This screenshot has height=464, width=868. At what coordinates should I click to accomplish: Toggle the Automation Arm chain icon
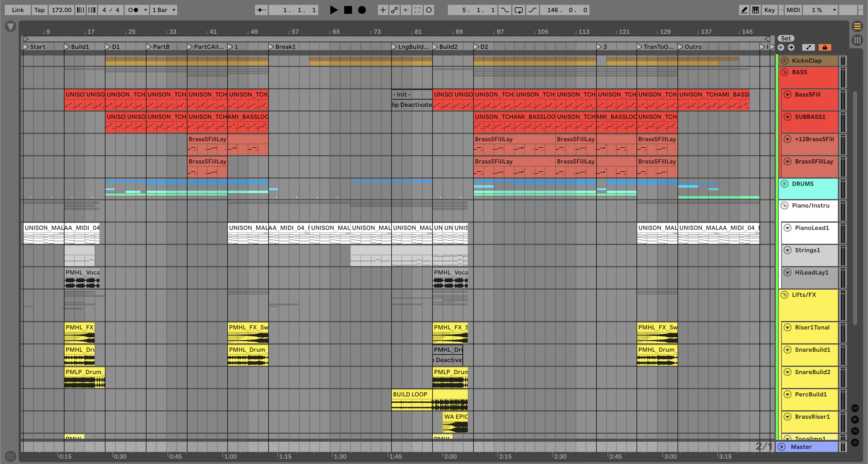[x=394, y=10]
